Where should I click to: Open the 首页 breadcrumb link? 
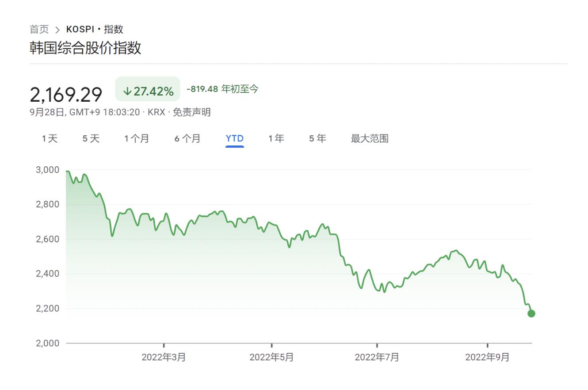click(x=39, y=30)
